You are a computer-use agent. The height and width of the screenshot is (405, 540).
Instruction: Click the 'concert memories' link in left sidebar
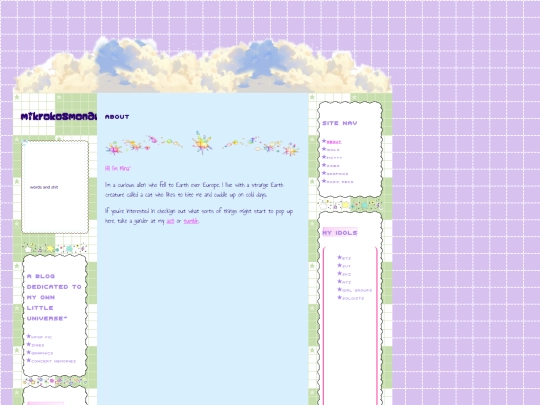[x=53, y=361]
